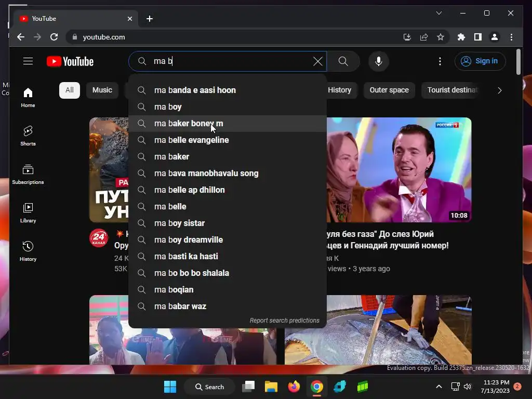Go to the YouTube logo home link
The height and width of the screenshot is (399, 532).
(x=70, y=61)
